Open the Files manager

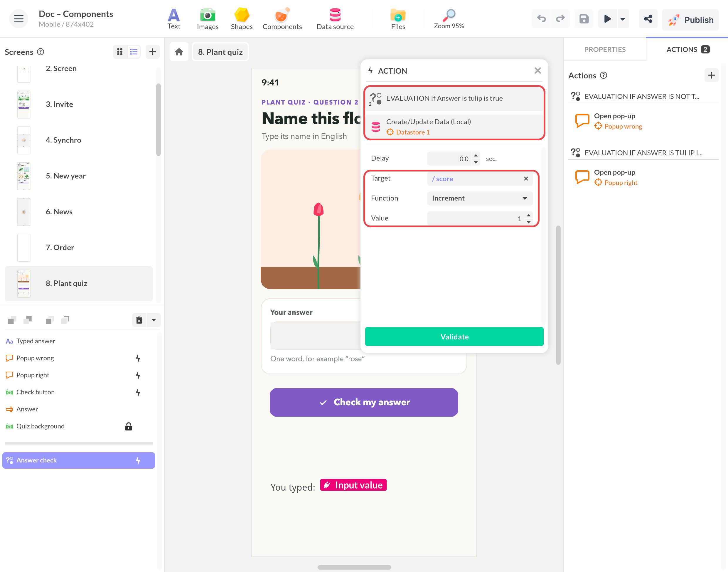398,19
